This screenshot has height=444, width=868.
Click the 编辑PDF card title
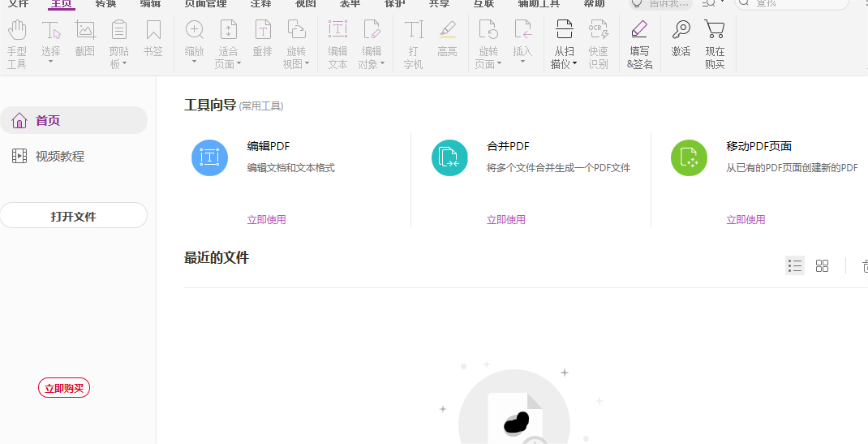pyautogui.click(x=269, y=146)
